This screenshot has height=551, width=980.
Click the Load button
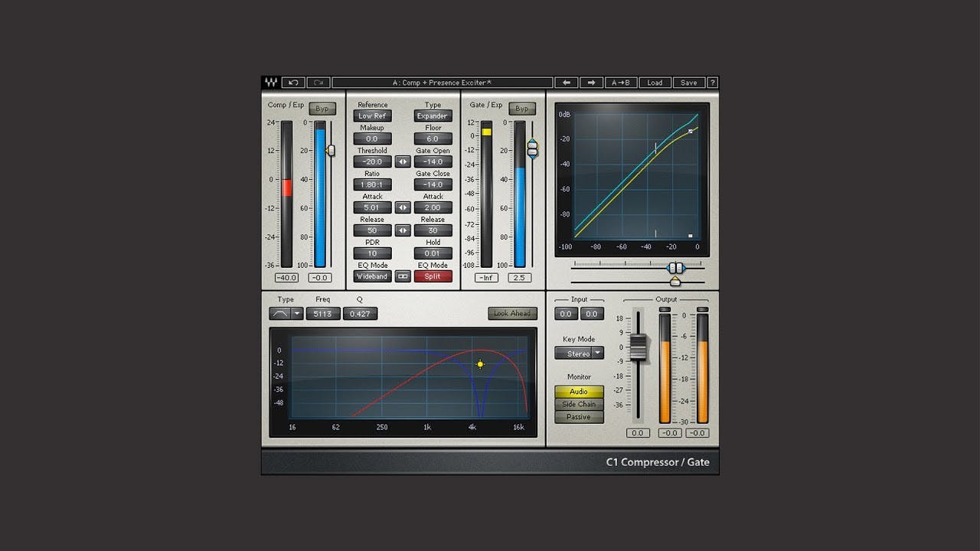[655, 82]
